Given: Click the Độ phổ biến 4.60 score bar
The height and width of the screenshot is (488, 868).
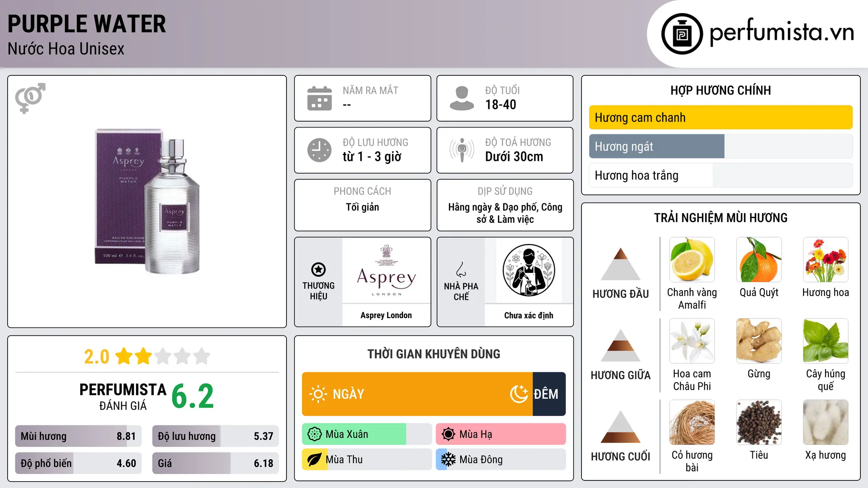Looking at the screenshot, I should 78,463.
